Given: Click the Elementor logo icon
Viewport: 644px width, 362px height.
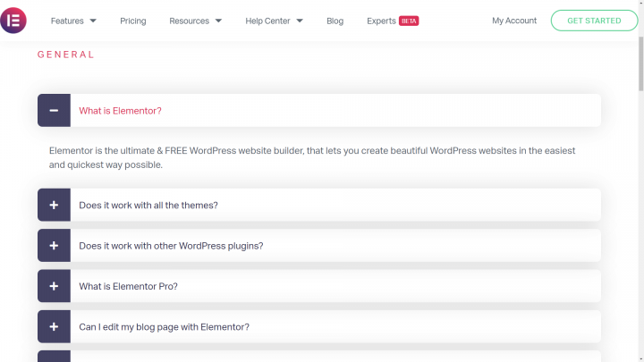Looking at the screenshot, I should pos(14,21).
